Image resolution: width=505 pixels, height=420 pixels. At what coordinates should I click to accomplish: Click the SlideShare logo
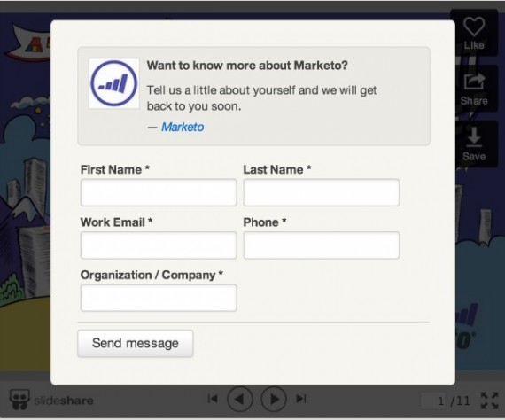click(x=51, y=400)
